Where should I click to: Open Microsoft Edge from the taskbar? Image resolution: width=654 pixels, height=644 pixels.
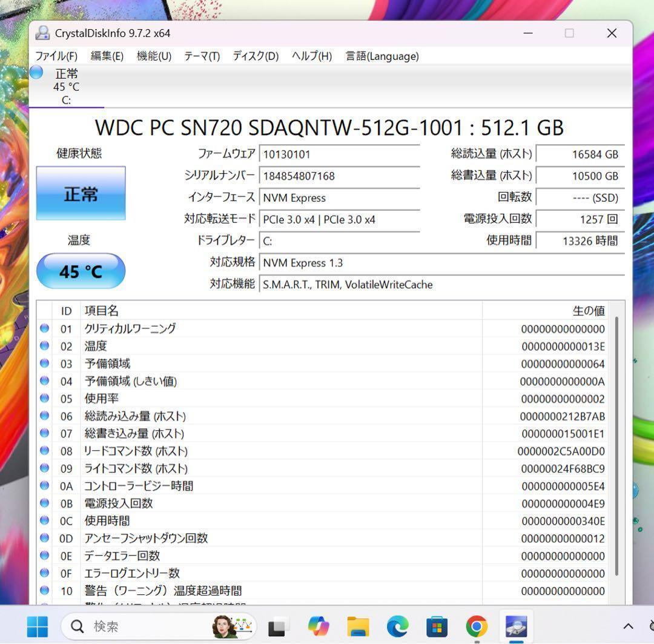[x=397, y=626]
